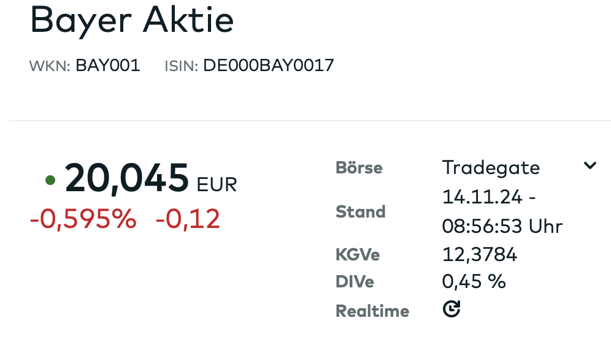Click the Realtime refresh icon
The width and height of the screenshot is (611, 364).
pyautogui.click(x=452, y=309)
